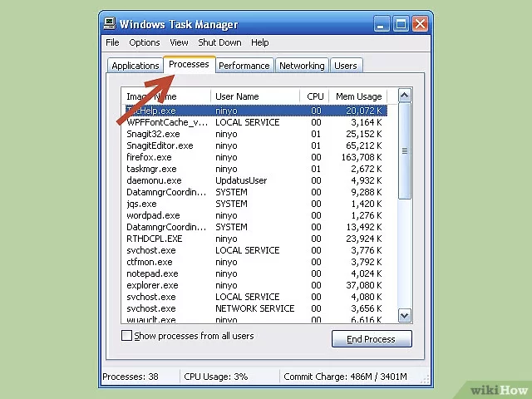This screenshot has height=399, width=532.
Task: Click the UpdatusUser user name cell
Action: click(241, 180)
